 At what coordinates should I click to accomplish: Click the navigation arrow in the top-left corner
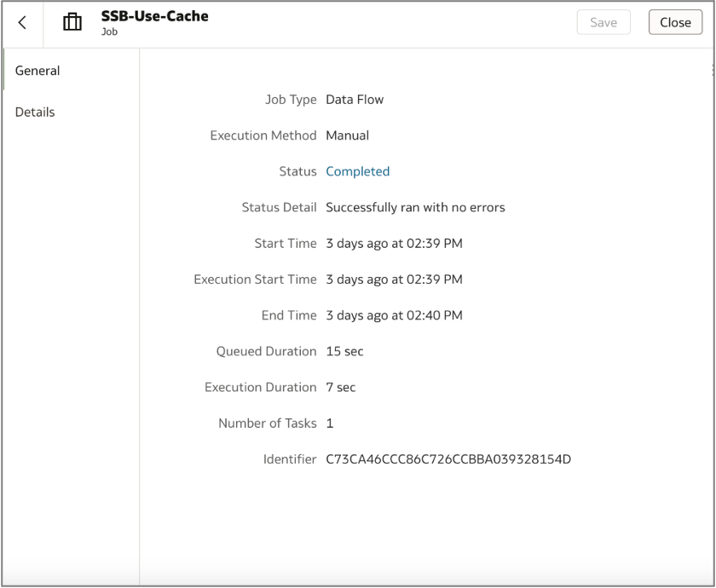20,23
